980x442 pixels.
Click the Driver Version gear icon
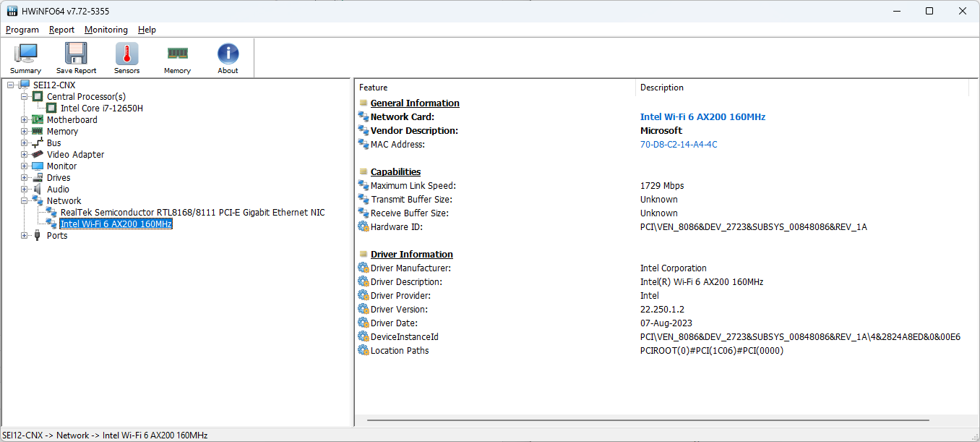click(364, 310)
